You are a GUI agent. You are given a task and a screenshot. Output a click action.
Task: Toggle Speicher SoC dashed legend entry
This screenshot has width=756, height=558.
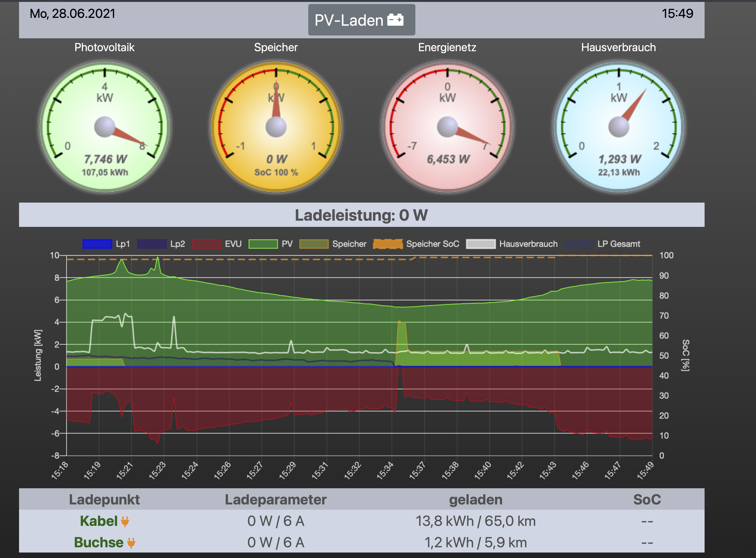(x=388, y=244)
